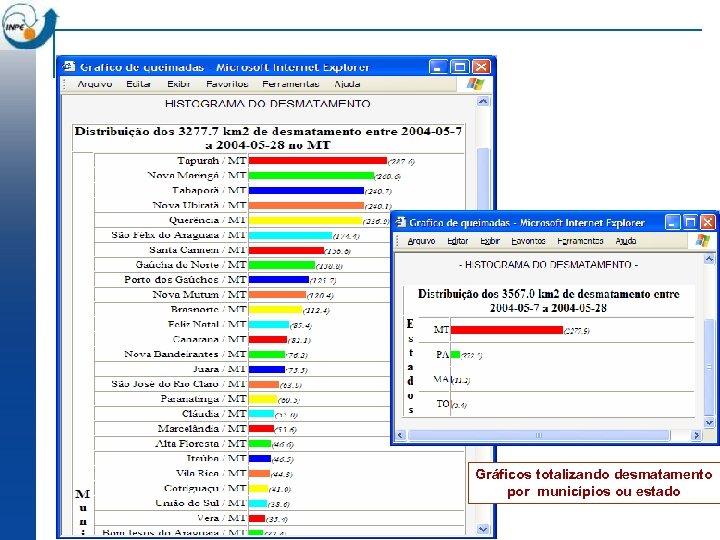
Task: Open Favoritos menu in back window
Action: tap(227, 84)
